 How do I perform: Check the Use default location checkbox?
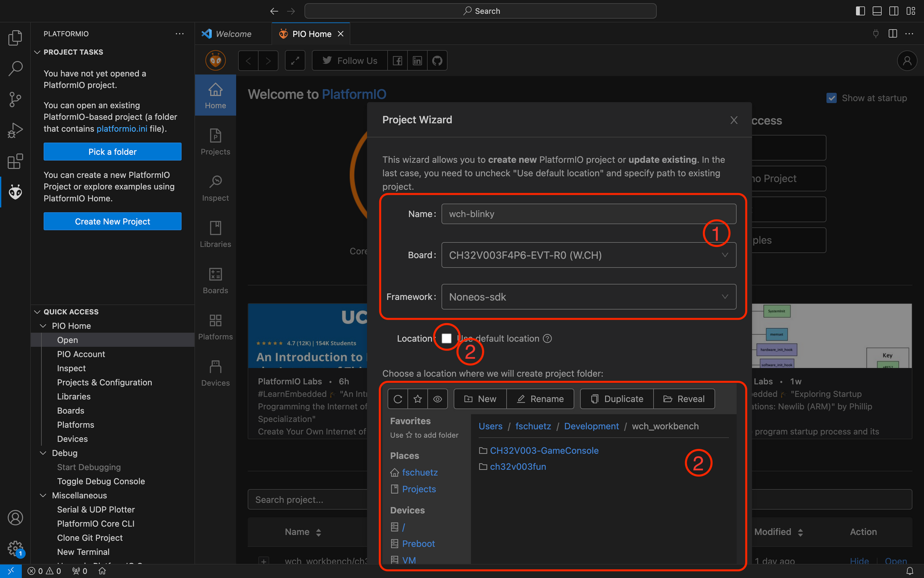click(446, 338)
